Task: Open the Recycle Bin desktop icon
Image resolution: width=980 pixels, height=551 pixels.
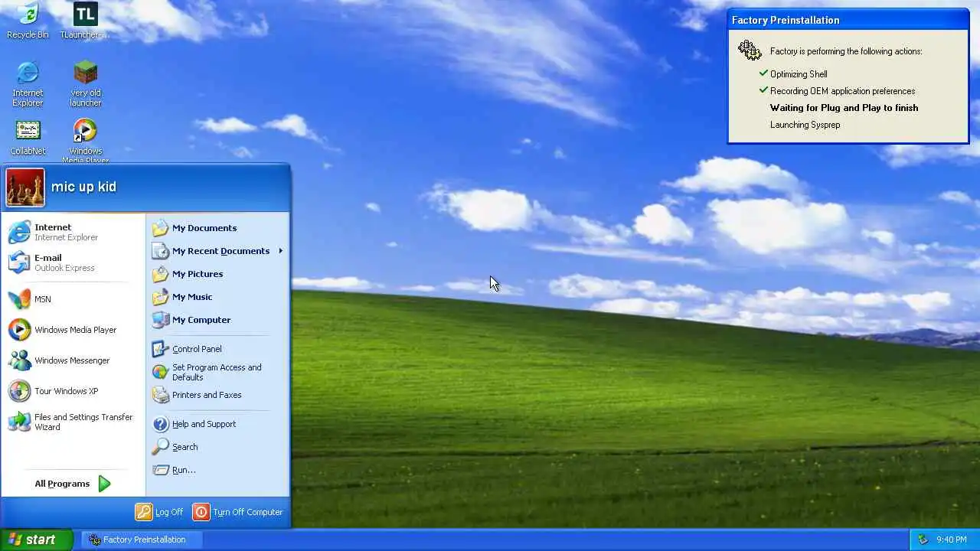Action: pyautogui.click(x=28, y=21)
